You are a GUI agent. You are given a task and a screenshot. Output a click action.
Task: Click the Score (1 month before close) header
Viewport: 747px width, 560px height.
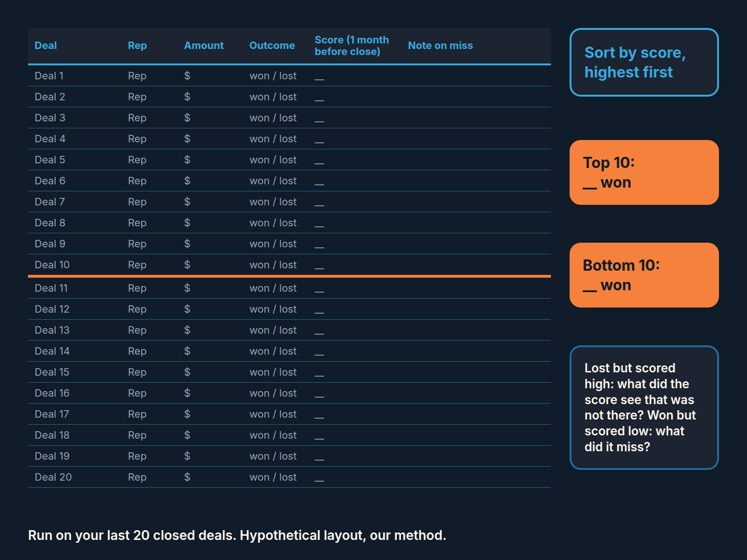[x=352, y=46]
